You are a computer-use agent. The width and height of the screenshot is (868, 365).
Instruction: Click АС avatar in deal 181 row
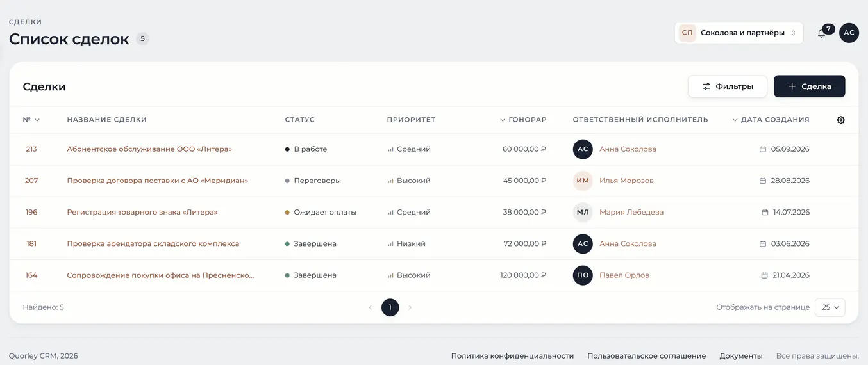tap(583, 243)
